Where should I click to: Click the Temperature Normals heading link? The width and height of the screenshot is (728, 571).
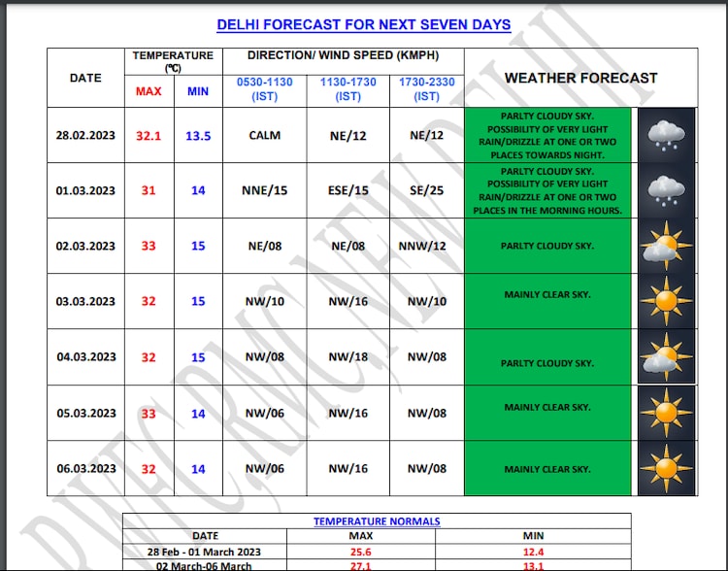[x=377, y=521]
